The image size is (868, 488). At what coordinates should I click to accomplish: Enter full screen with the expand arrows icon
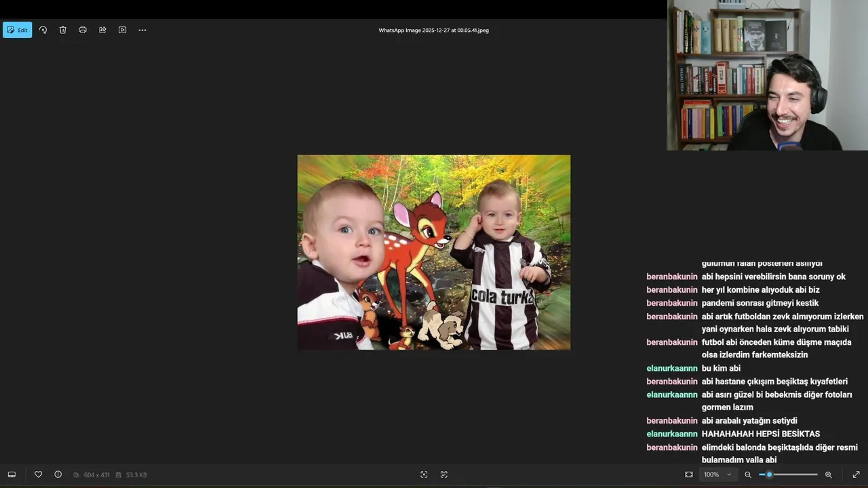(856, 474)
